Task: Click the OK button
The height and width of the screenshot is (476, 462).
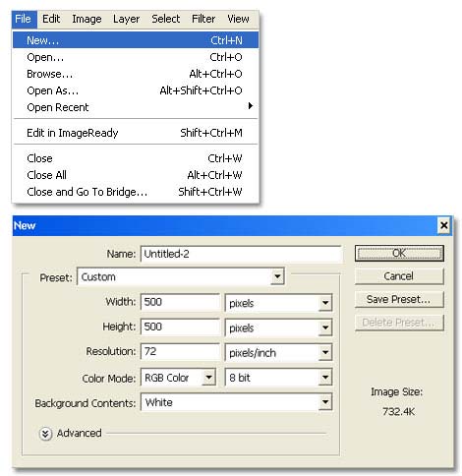Action: pos(399,253)
